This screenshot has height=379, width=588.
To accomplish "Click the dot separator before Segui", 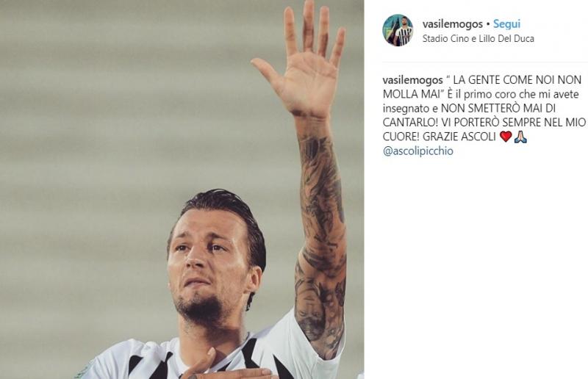I will pyautogui.click(x=488, y=24).
